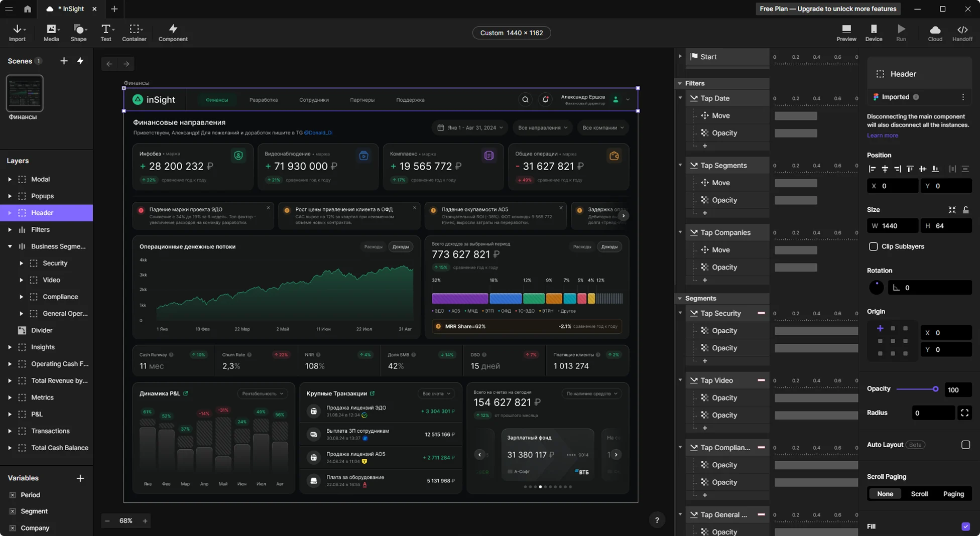Open Handoff code view
The width and height of the screenshot is (980, 536).
pyautogui.click(x=962, y=33)
